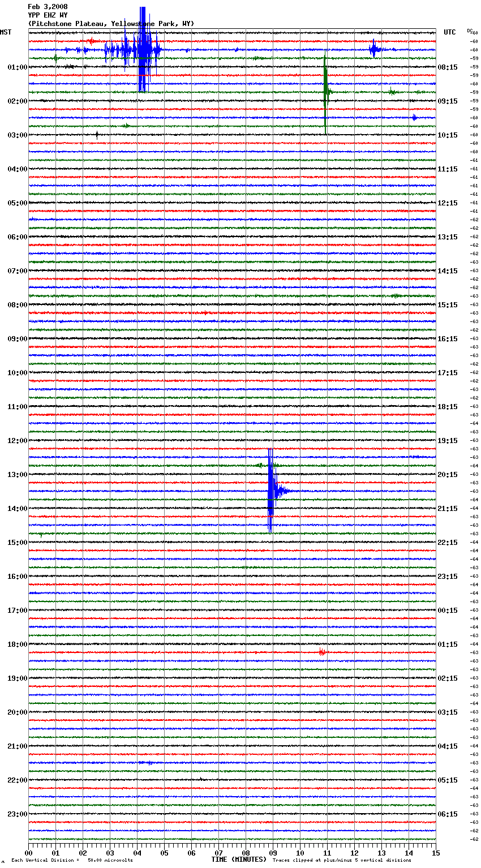This screenshot has width=481, height=868.
Task: Click the 18:00 MST time label
Action: pos(18,644)
